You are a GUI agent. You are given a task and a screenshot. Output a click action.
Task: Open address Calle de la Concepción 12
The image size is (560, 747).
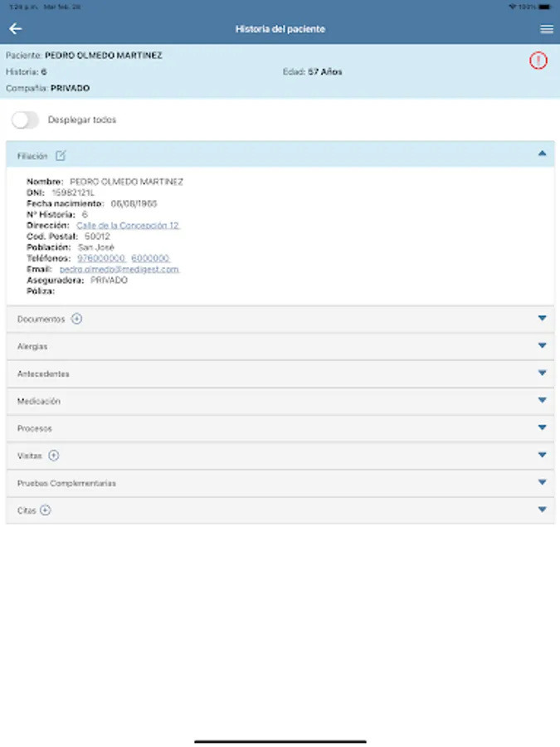click(x=128, y=225)
